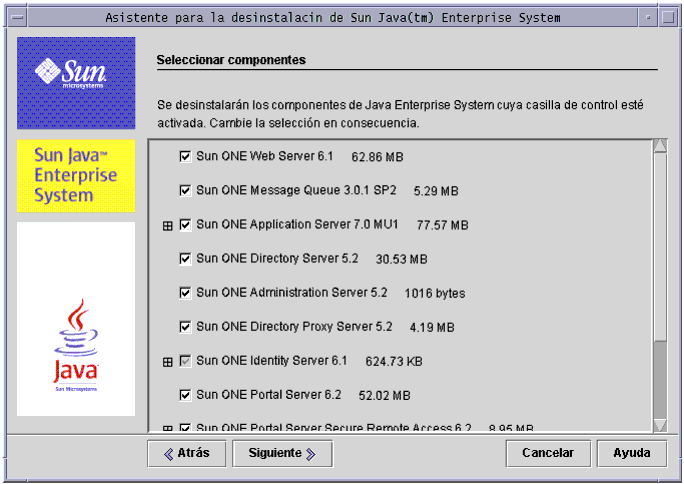
Task: Click the 52.02 MB size value
Action: (x=384, y=395)
